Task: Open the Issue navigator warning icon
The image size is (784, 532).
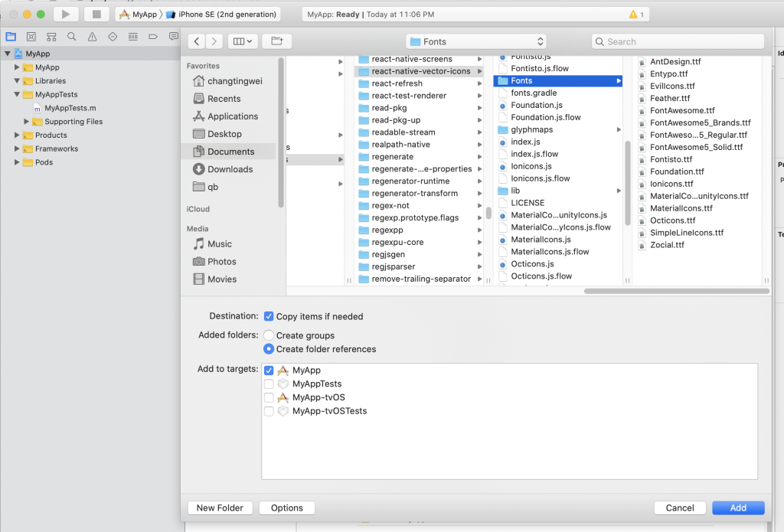Action: click(x=92, y=37)
